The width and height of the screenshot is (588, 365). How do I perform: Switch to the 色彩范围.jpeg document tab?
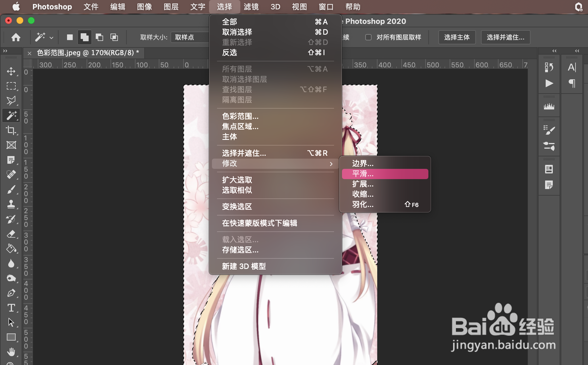click(x=88, y=53)
